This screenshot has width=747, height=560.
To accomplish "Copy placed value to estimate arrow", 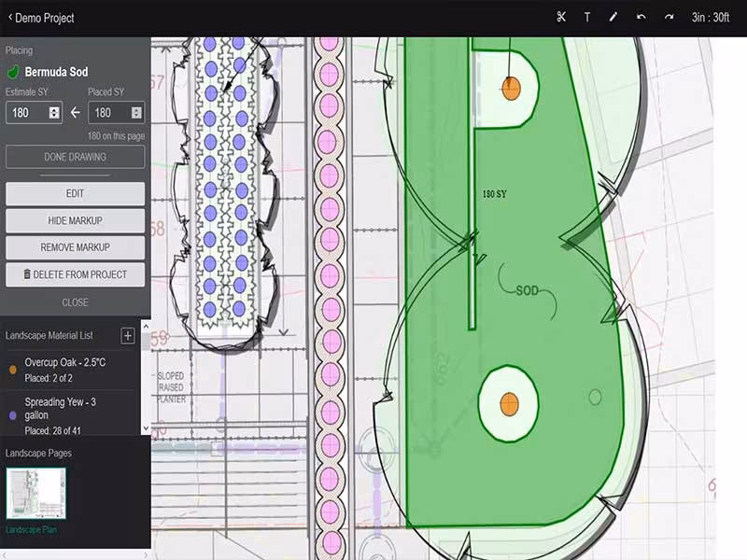I will click(76, 112).
